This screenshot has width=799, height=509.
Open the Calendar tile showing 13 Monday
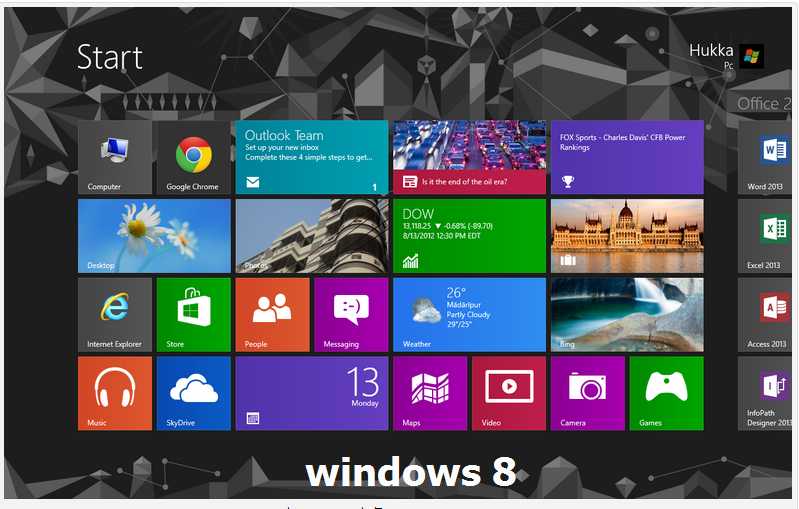312,393
